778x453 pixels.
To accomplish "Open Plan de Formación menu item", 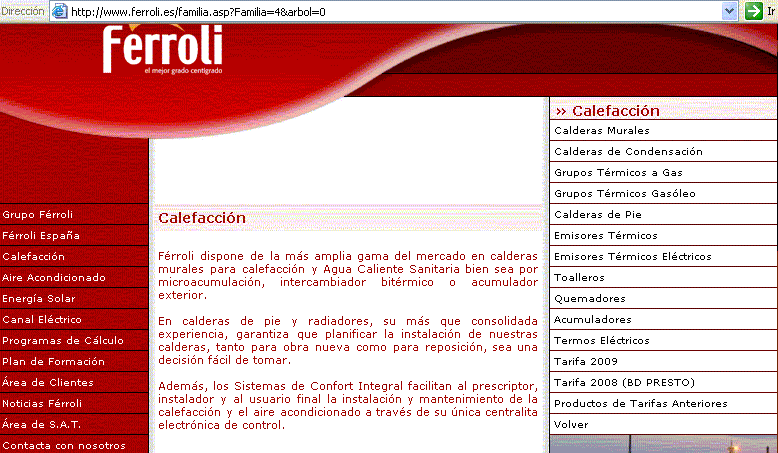I will (54, 361).
